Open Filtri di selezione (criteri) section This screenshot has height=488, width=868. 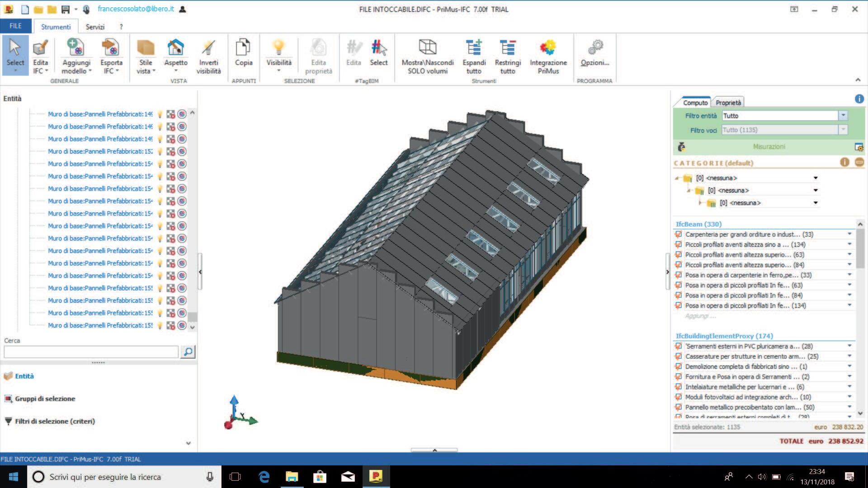tap(55, 421)
